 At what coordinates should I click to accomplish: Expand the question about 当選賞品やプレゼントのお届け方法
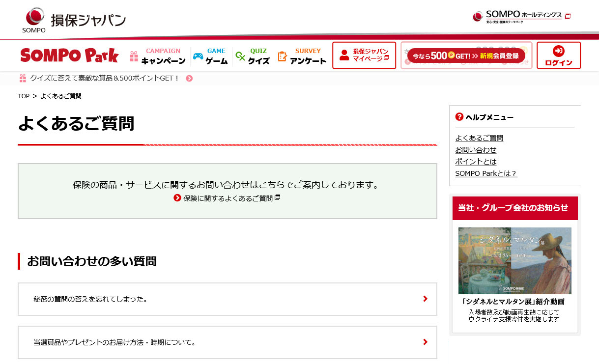point(227,342)
